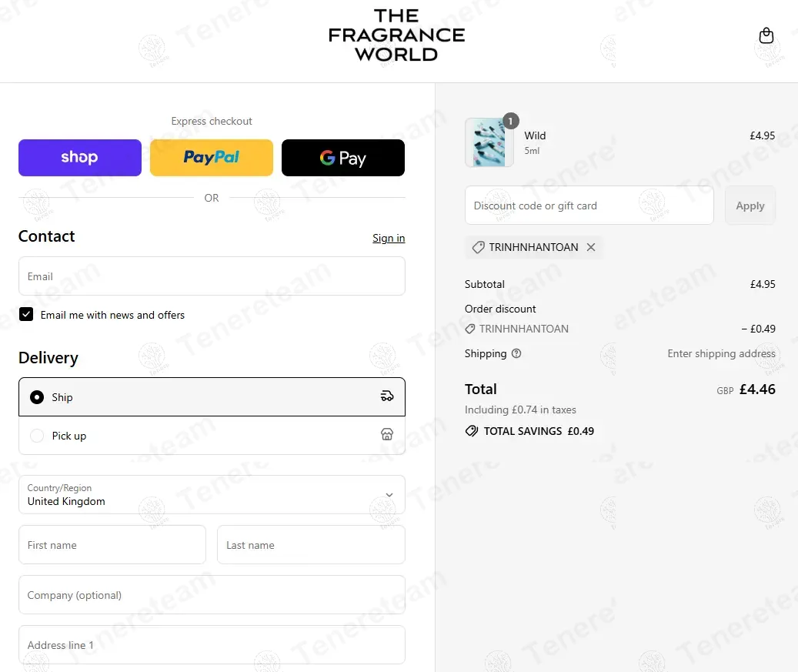This screenshot has width=798, height=672.
Task: Focus the First name field
Action: point(112,545)
